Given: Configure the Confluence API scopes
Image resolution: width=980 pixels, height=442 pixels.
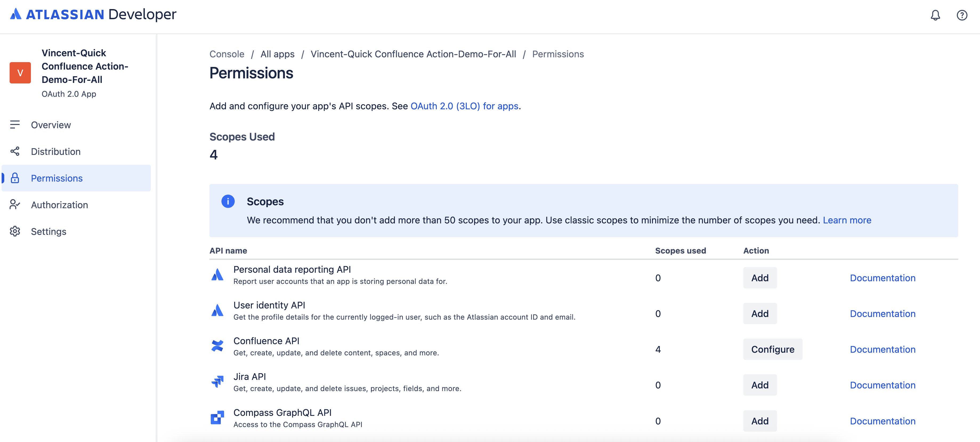Looking at the screenshot, I should (773, 349).
